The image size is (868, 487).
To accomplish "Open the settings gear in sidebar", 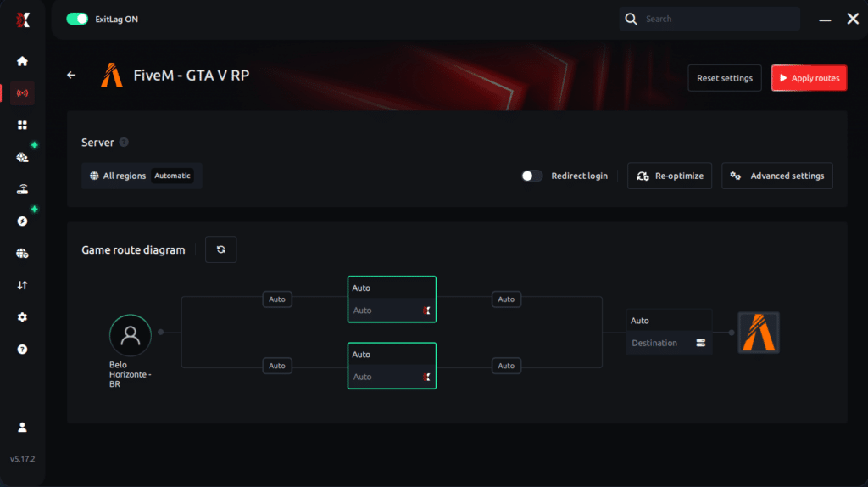I will [x=22, y=316].
